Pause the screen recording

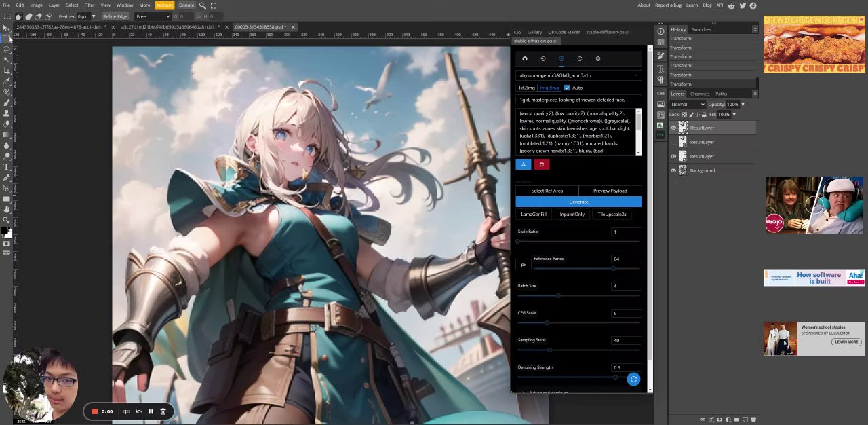(151, 411)
